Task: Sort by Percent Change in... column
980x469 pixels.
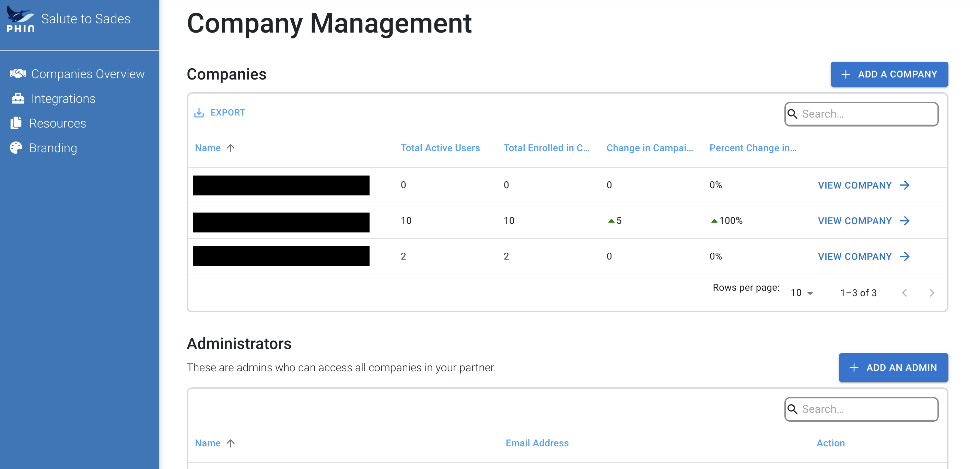Action: pos(752,148)
